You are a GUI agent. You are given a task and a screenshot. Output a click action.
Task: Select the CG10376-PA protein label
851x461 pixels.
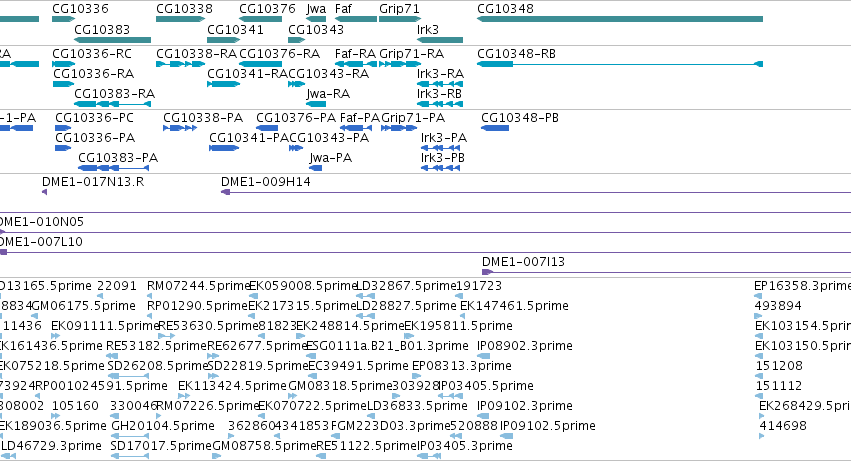tap(296, 118)
